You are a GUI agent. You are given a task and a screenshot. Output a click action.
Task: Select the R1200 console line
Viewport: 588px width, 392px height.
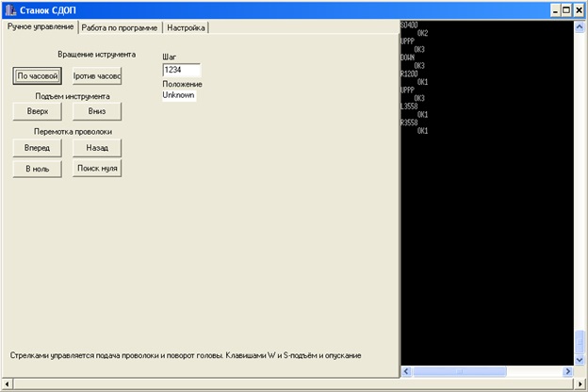409,73
